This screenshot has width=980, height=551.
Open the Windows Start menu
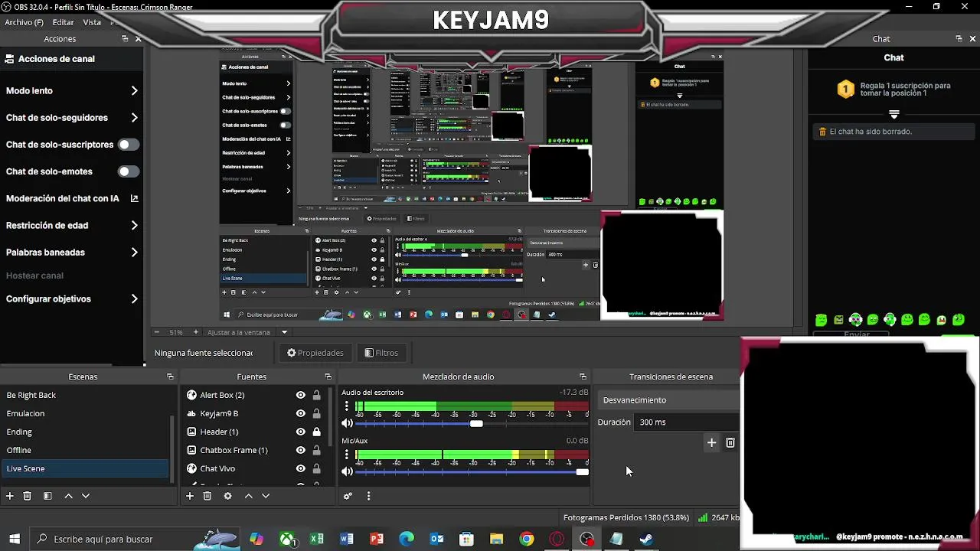click(14, 539)
